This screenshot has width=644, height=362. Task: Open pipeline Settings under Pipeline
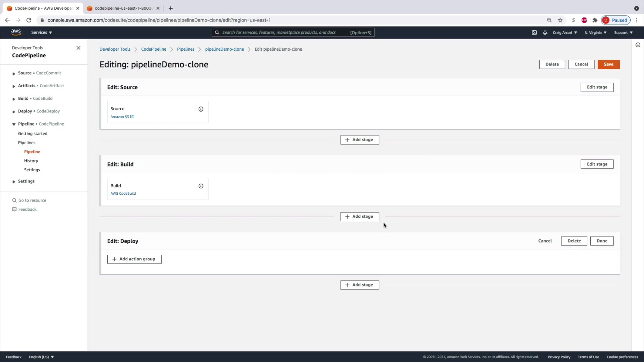(x=32, y=170)
